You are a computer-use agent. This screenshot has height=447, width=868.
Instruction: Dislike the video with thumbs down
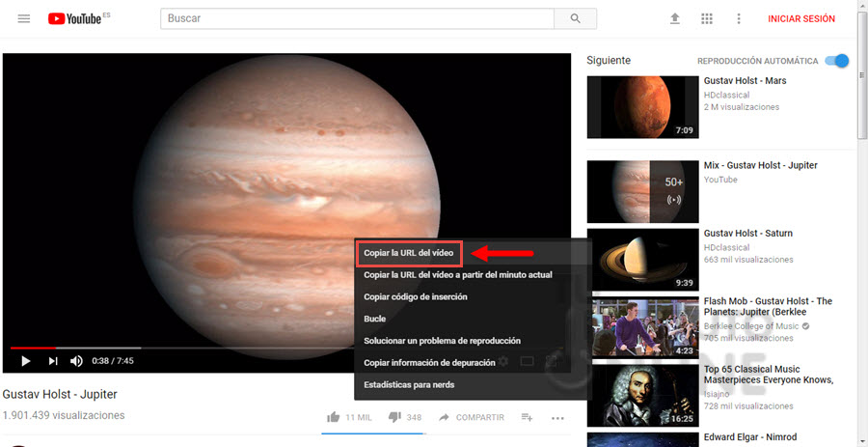tap(394, 417)
